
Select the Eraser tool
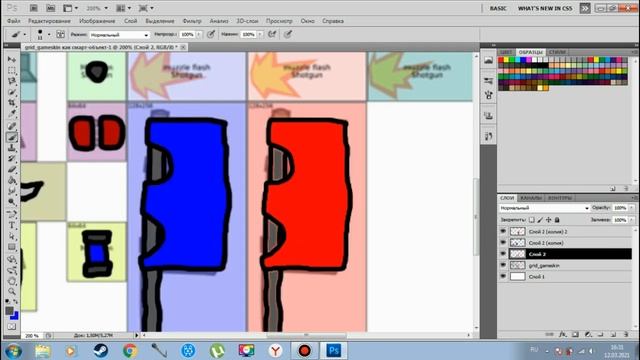pos(11,170)
